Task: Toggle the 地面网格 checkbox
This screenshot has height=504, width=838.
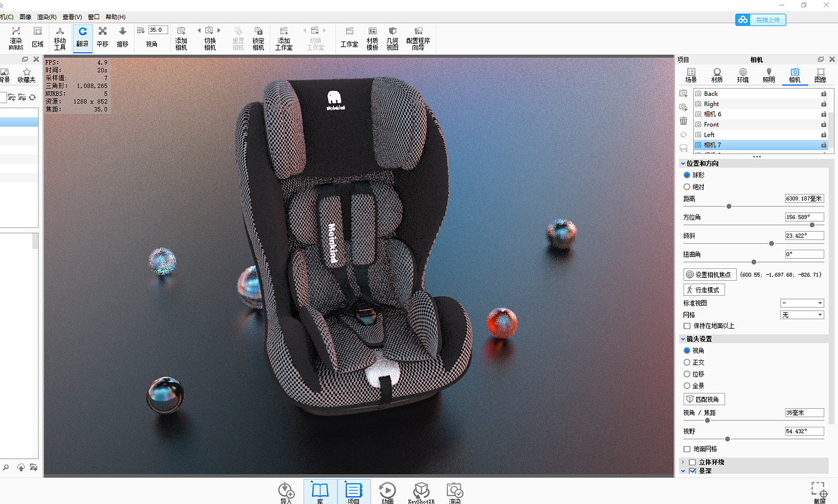Action: [687, 449]
